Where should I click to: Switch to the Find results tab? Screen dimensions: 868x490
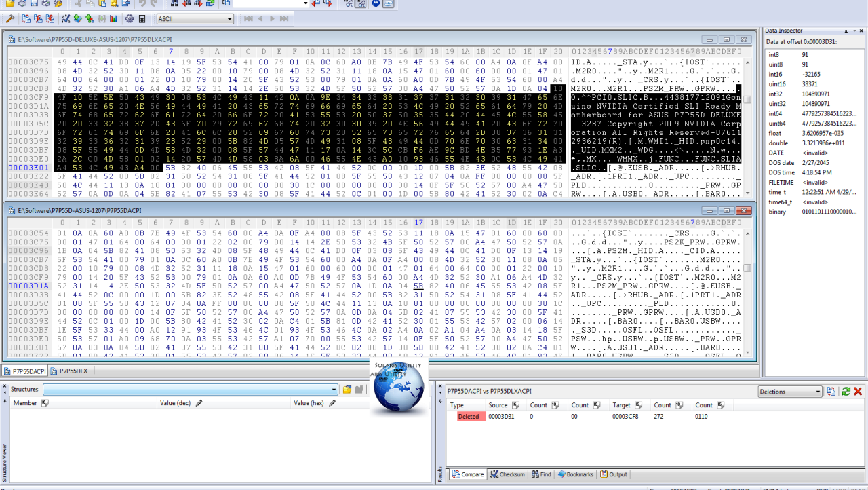coord(541,474)
